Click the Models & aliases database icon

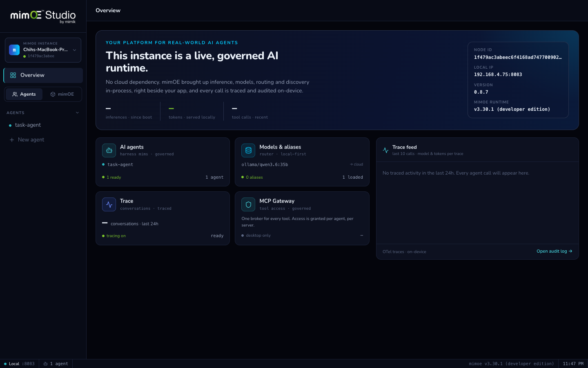pyautogui.click(x=248, y=150)
